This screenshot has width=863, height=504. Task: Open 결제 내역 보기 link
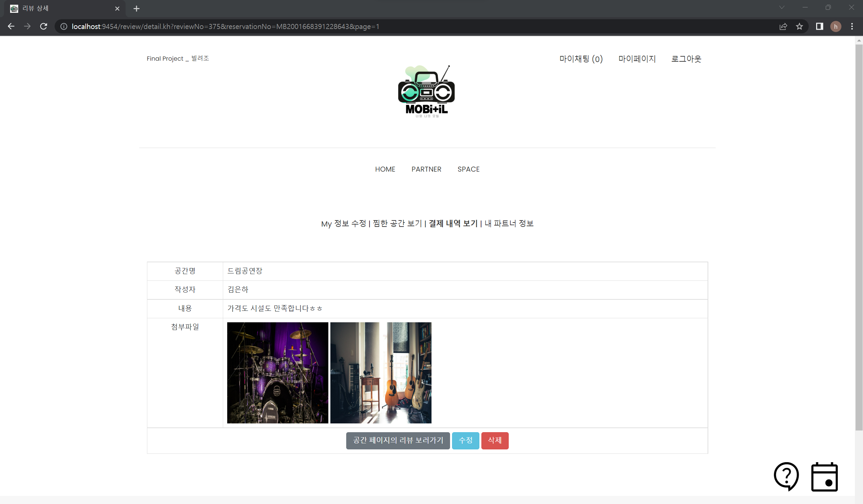(453, 224)
